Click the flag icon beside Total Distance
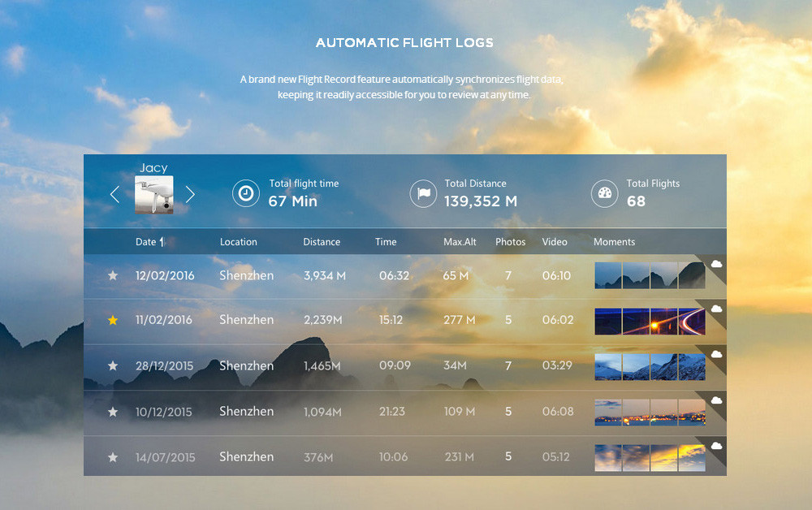 tap(423, 193)
